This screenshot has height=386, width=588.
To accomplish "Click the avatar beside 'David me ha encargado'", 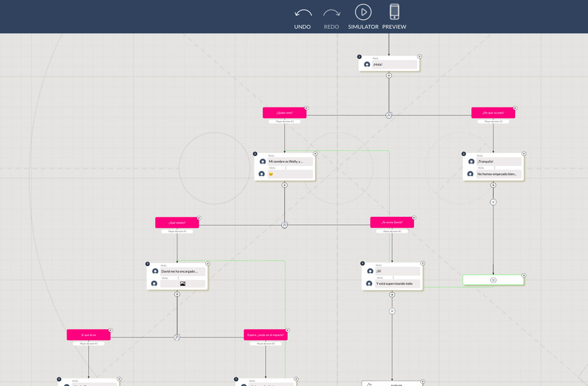I will (155, 271).
